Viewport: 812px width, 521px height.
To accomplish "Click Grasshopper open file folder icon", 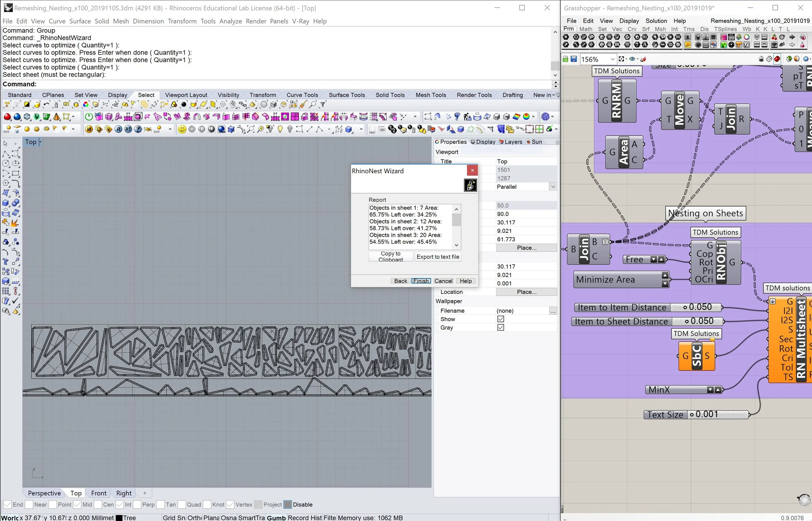I will pyautogui.click(x=565, y=59).
